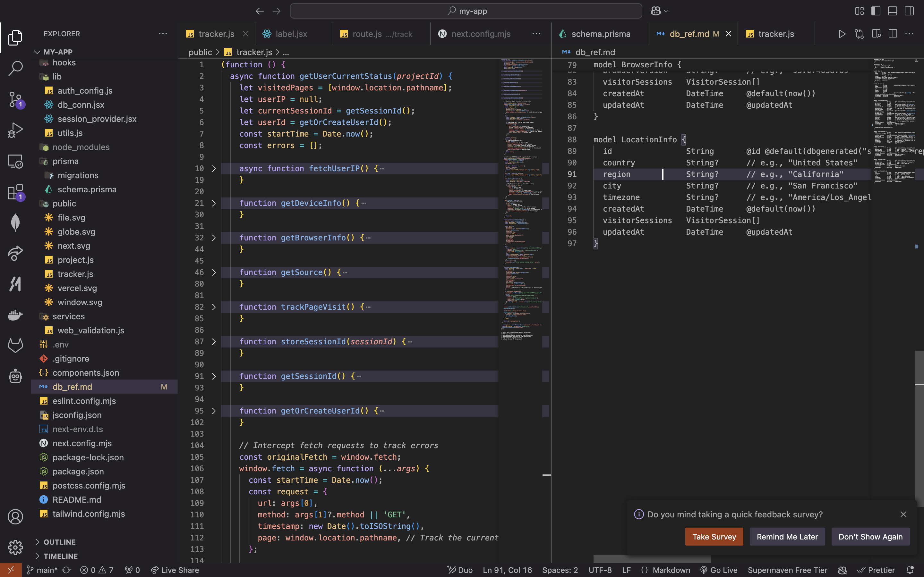924x577 pixels.
Task: Expand the folded fetchUserIP function
Action: tap(214, 169)
